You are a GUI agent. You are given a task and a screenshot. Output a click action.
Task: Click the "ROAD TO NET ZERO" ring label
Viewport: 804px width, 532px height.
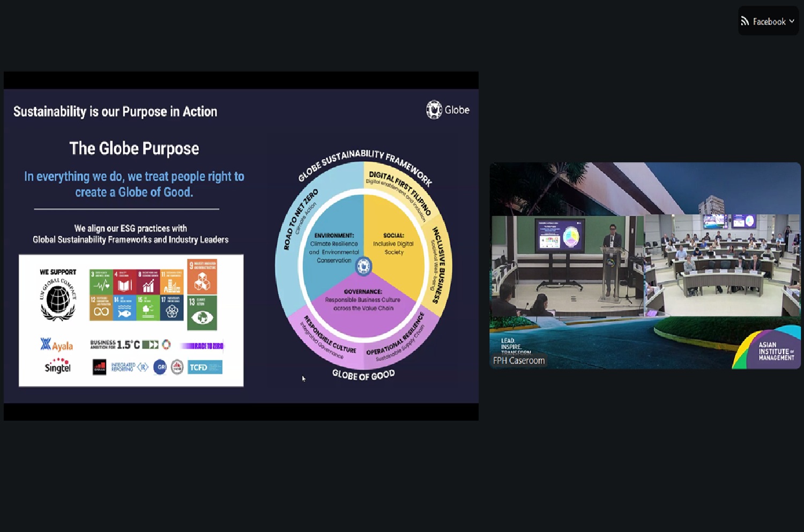[300, 219]
